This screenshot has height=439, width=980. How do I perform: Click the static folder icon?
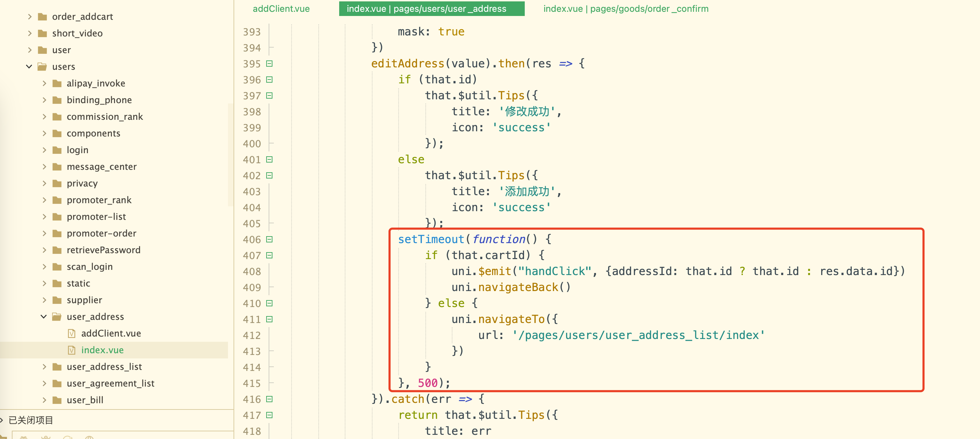click(57, 283)
